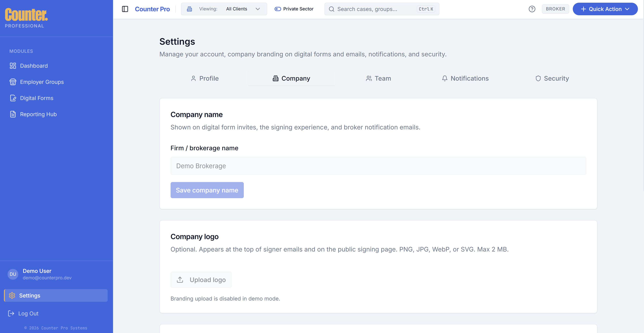Switch to the Team tab

point(378,79)
